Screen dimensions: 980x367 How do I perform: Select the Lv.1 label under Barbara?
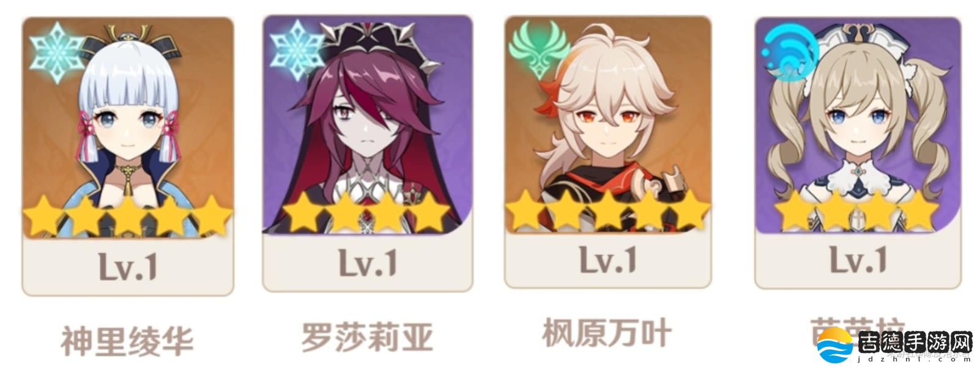point(858,259)
